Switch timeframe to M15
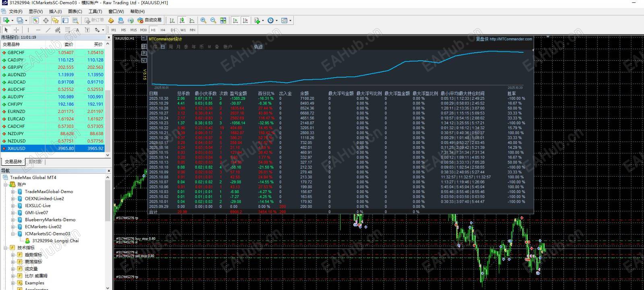This screenshot has width=644, height=290. click(133, 30)
